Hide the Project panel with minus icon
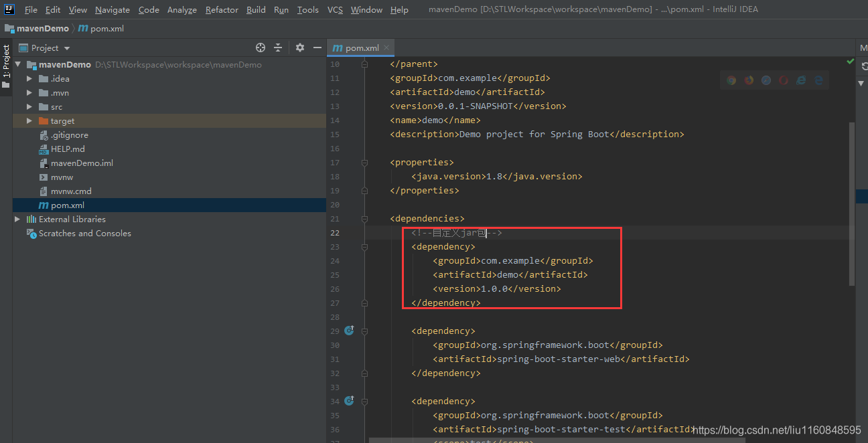 pyautogui.click(x=317, y=48)
